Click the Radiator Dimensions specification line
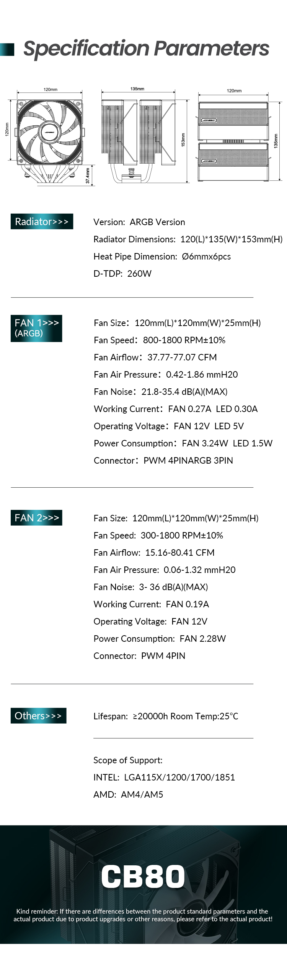The image size is (287, 980). click(188, 239)
